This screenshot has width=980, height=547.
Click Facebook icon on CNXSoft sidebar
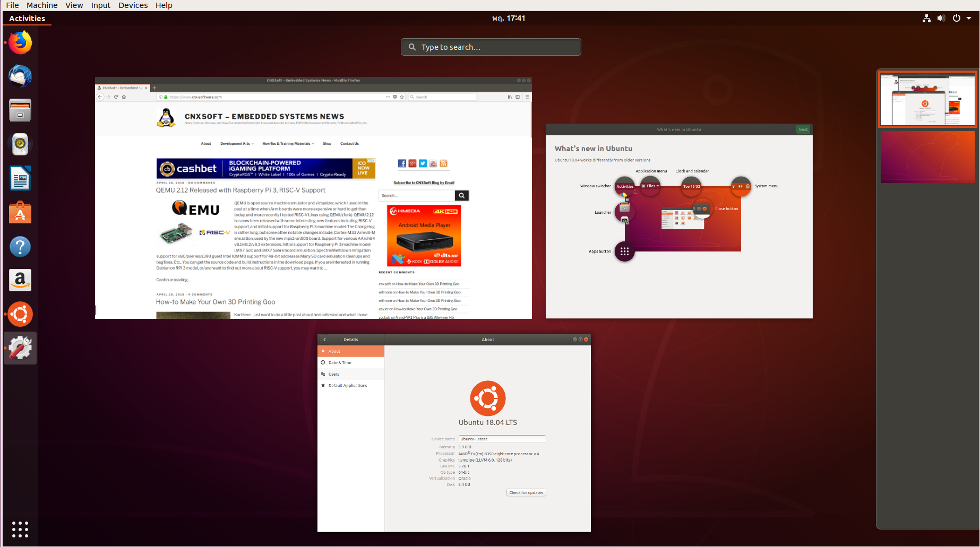click(x=402, y=163)
